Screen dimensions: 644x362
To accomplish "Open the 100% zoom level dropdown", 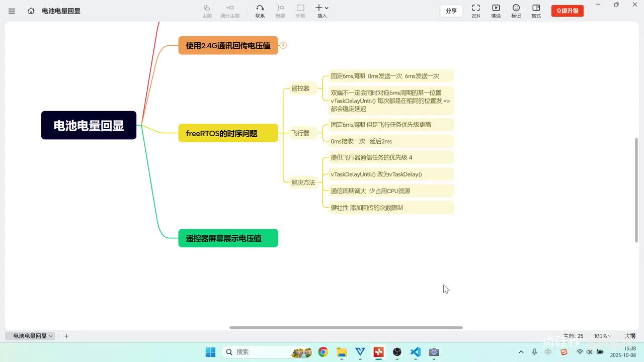I will tap(602, 336).
